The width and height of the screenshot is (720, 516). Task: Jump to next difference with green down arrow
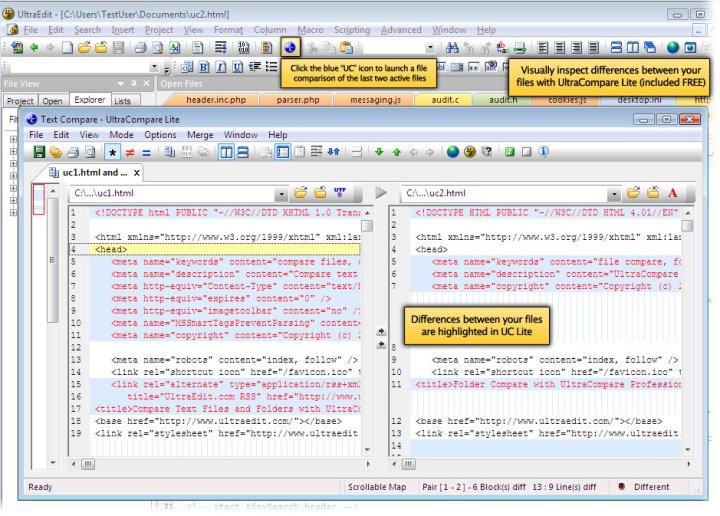(x=379, y=152)
